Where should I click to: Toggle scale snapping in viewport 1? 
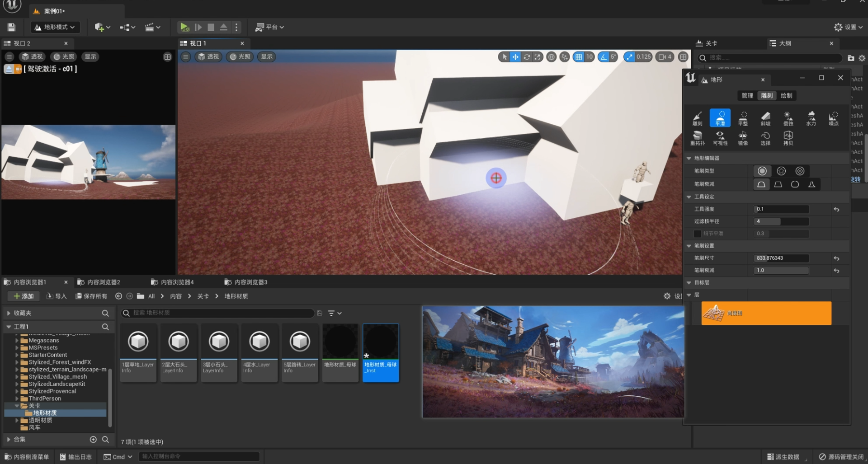629,57
